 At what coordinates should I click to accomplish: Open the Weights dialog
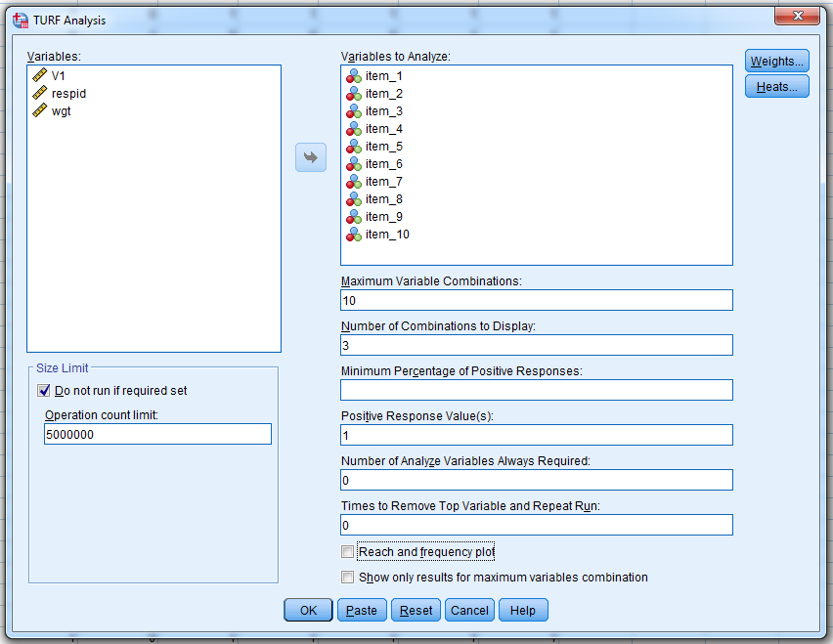click(776, 60)
